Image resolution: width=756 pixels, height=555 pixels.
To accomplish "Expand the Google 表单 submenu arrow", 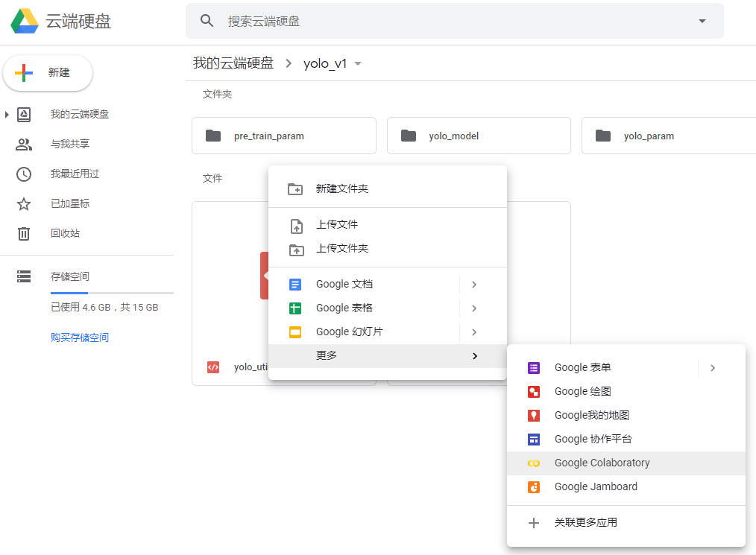I will (713, 368).
